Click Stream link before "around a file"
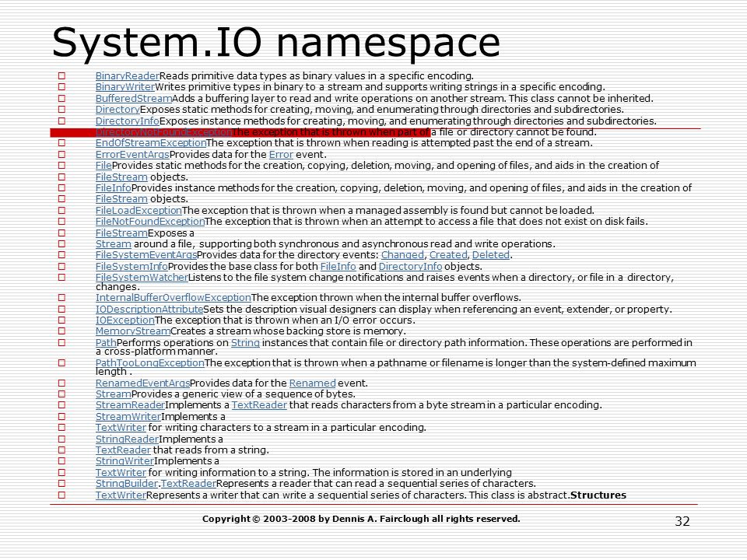 tap(114, 243)
